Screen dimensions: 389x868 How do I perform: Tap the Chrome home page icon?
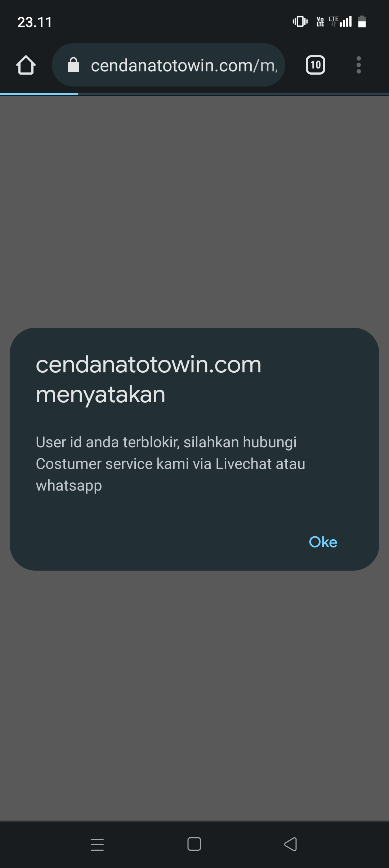pyautogui.click(x=26, y=65)
